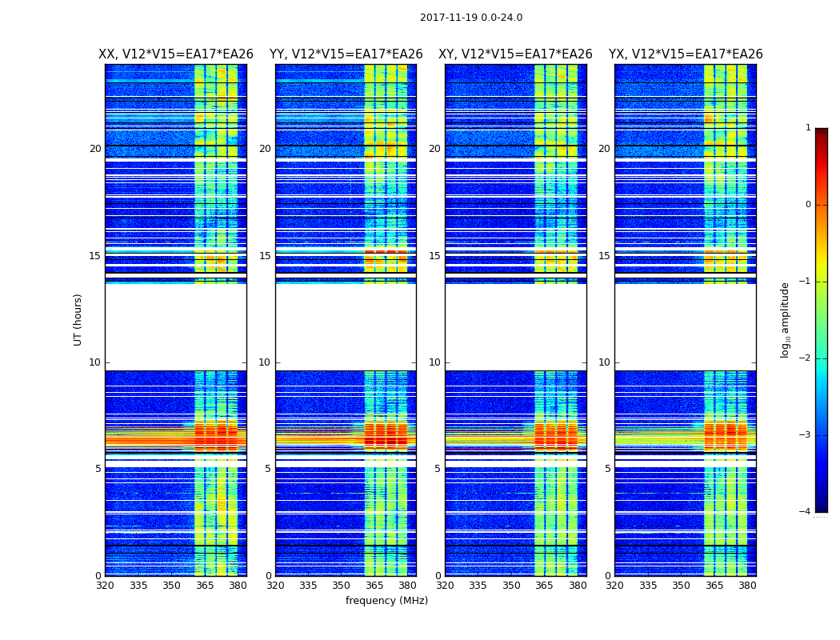The width and height of the screenshot is (840, 640).
Task: Click the UT (hours) y-axis label
Action: click(x=78, y=319)
